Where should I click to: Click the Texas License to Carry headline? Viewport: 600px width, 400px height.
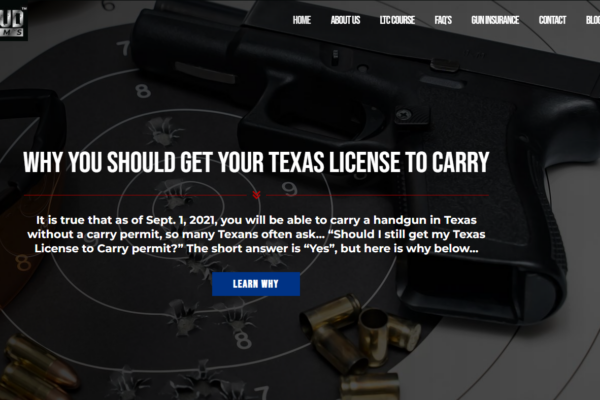[256, 162]
